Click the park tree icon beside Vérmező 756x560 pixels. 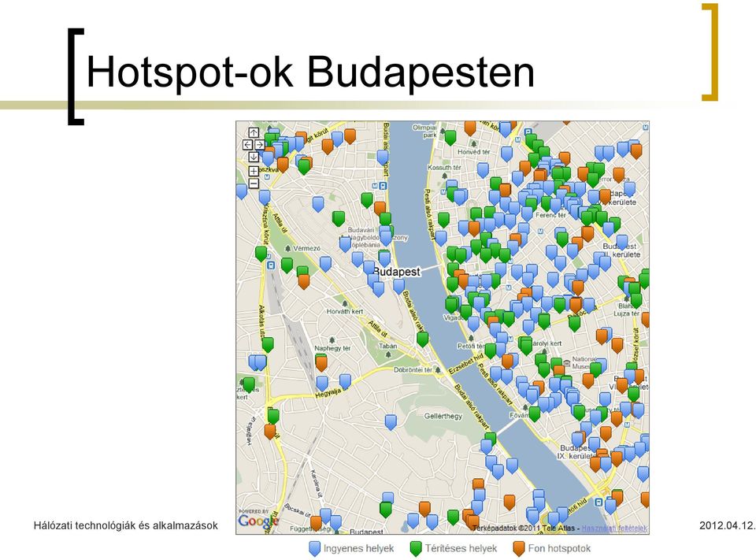(x=288, y=248)
